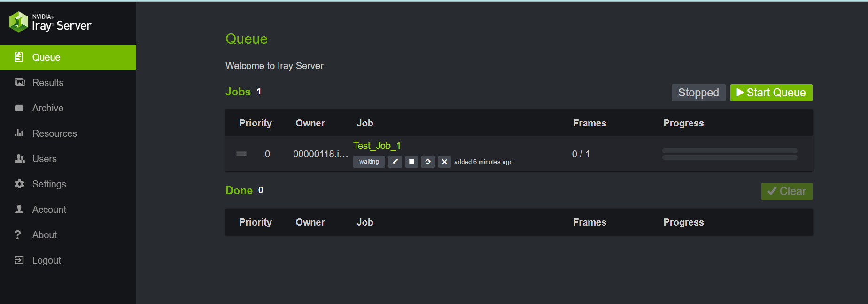
Task: Open the Archive section
Action: click(47, 108)
